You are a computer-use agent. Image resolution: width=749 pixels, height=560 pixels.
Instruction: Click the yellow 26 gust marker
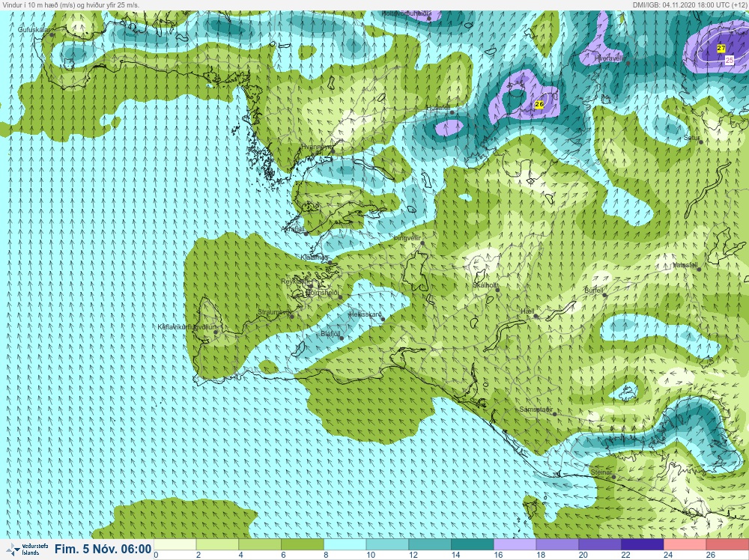pos(539,104)
